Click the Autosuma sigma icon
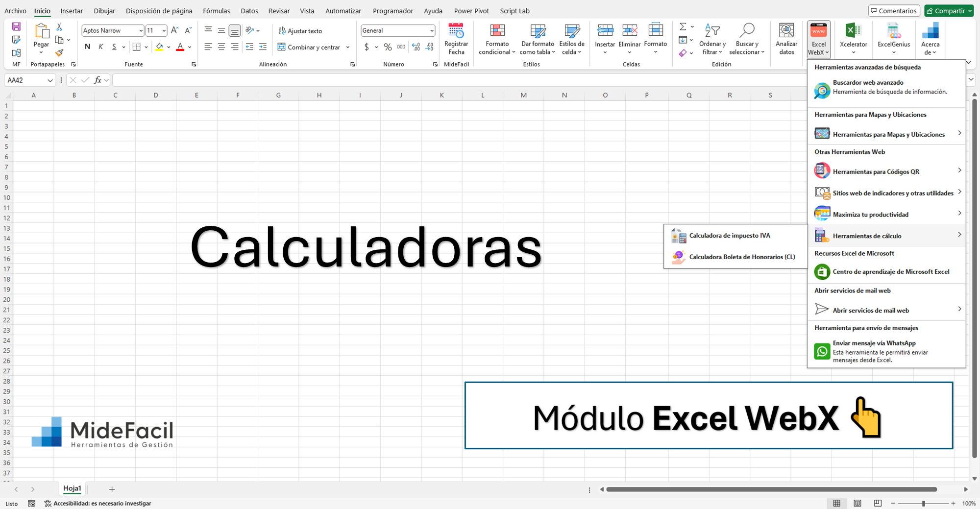980x509 pixels. 683,26
